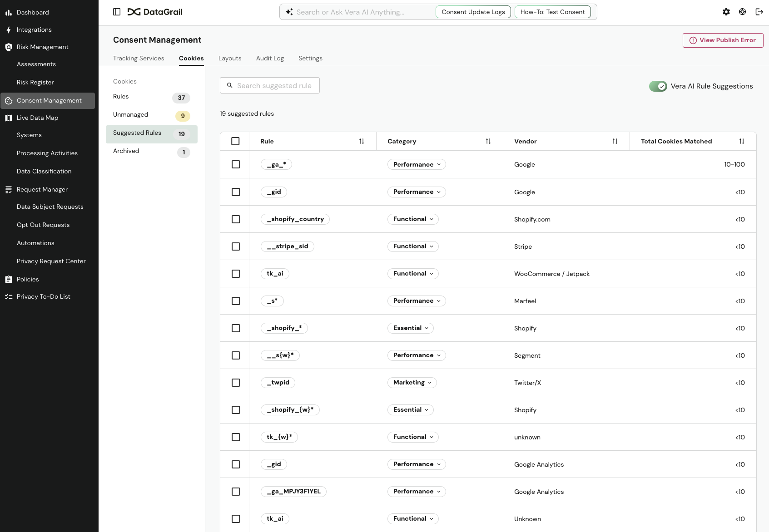Image resolution: width=769 pixels, height=532 pixels.
Task: Click the logout icon in header
Action: click(x=759, y=12)
